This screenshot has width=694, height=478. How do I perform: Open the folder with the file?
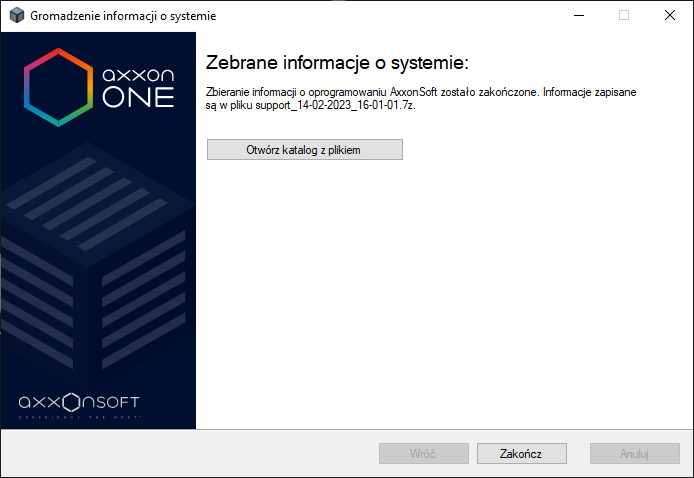click(304, 149)
